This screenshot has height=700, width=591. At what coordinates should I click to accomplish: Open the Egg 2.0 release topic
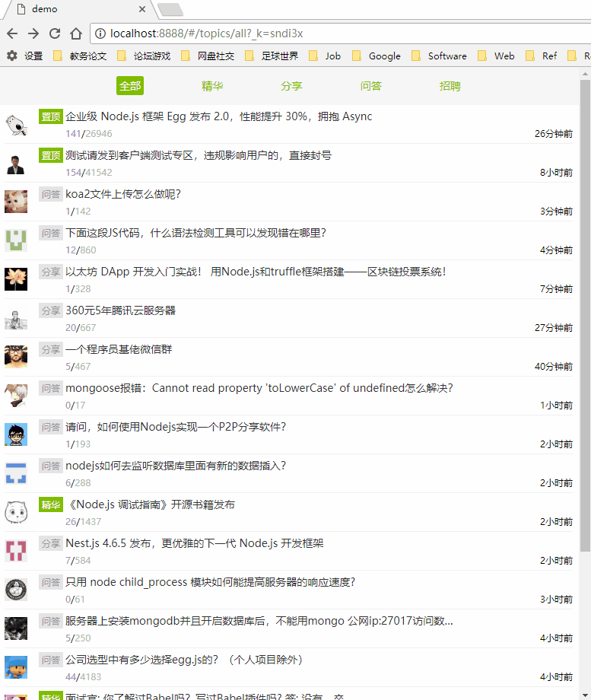tap(219, 116)
